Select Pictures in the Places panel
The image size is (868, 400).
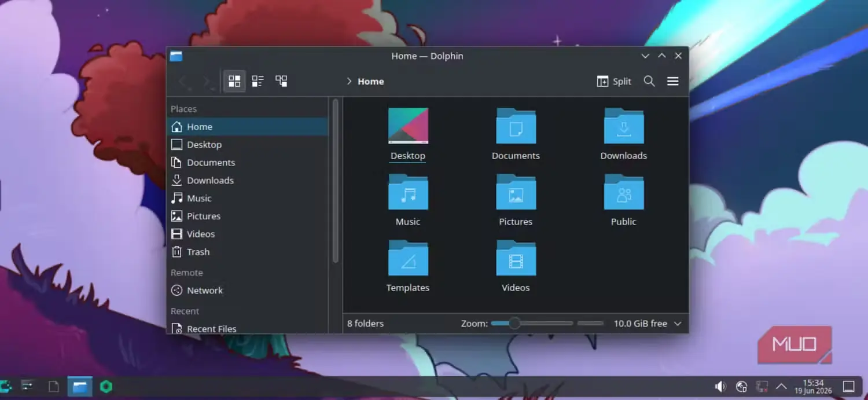(248, 216)
